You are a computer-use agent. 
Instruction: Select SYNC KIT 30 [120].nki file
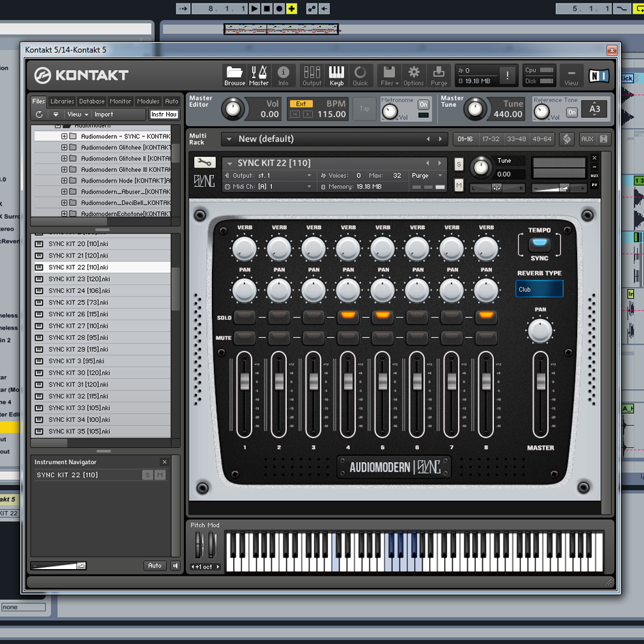[x=101, y=373]
